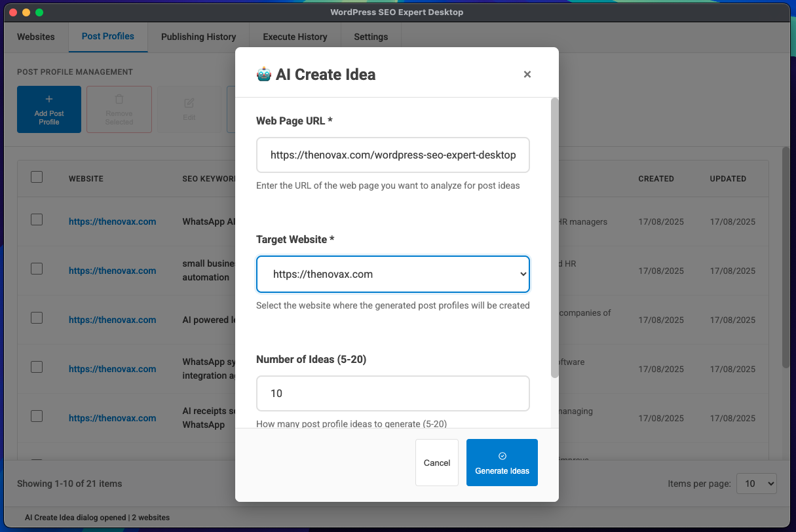Click the Number of Ideas field
796x532 pixels.
click(393, 393)
